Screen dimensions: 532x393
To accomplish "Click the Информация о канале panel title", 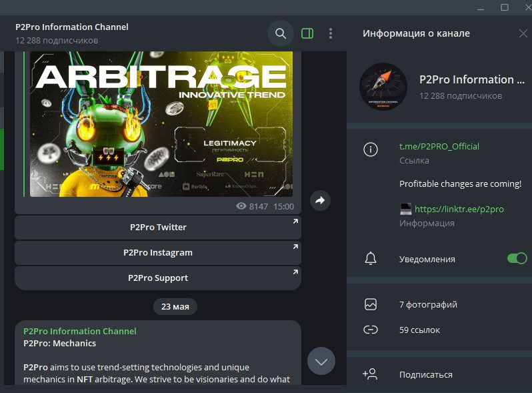I will click(416, 33).
